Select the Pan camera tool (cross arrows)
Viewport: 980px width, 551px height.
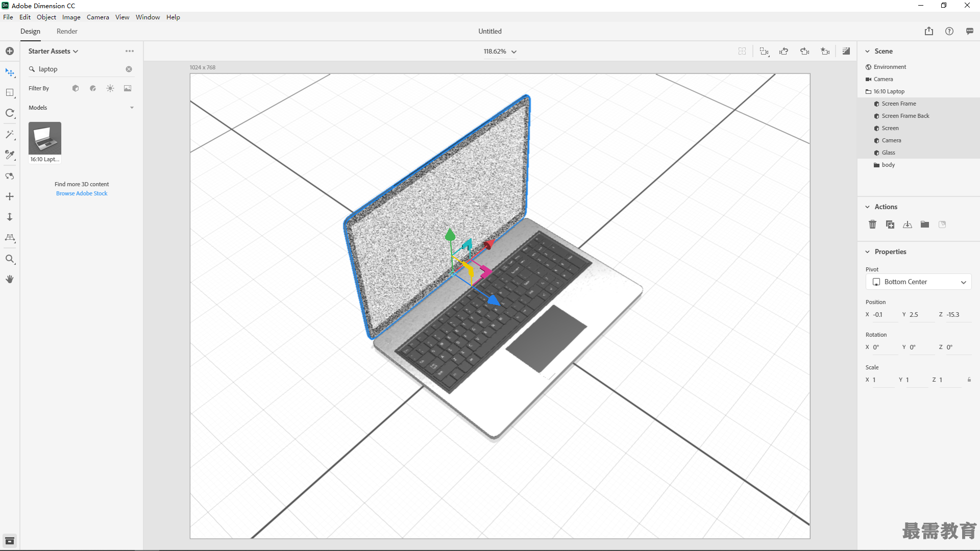[10, 196]
